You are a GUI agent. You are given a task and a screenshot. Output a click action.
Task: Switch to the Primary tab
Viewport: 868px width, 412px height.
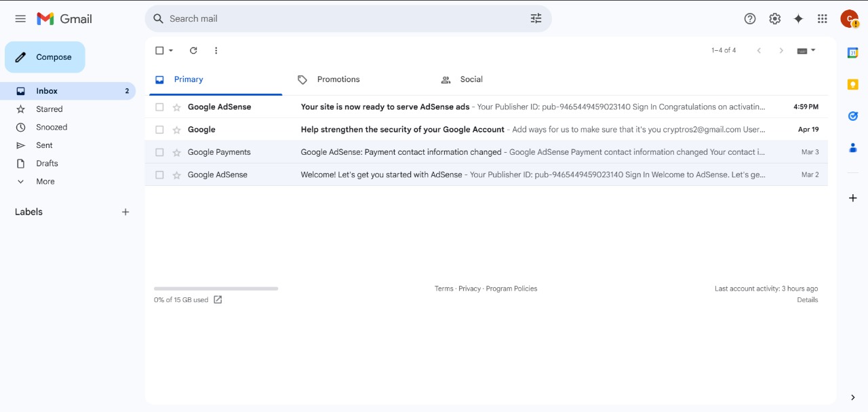(216, 79)
